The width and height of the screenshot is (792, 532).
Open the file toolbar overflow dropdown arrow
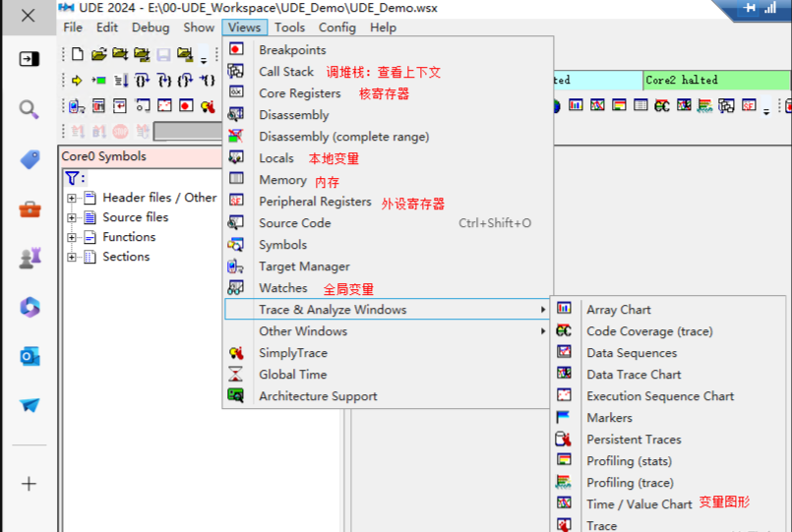204,54
